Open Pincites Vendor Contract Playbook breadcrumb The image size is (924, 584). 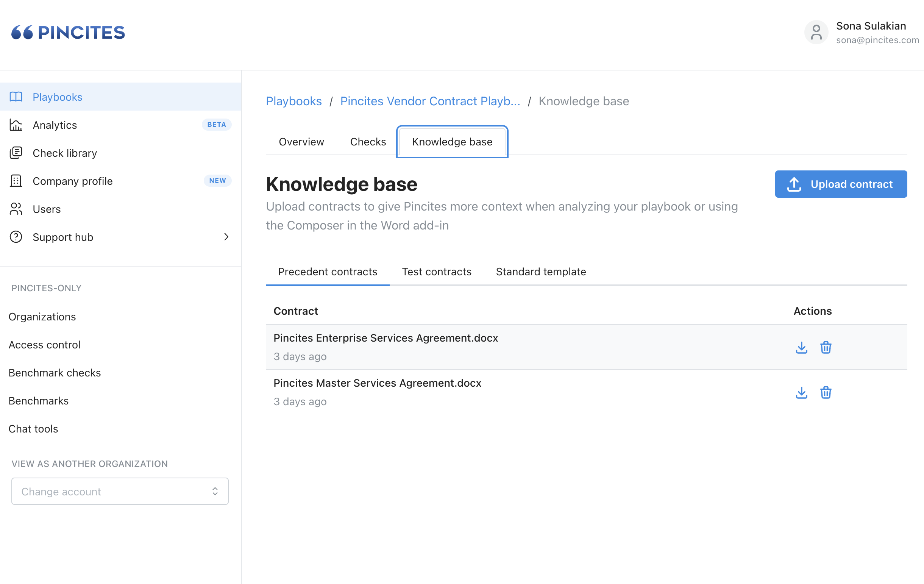pyautogui.click(x=430, y=101)
